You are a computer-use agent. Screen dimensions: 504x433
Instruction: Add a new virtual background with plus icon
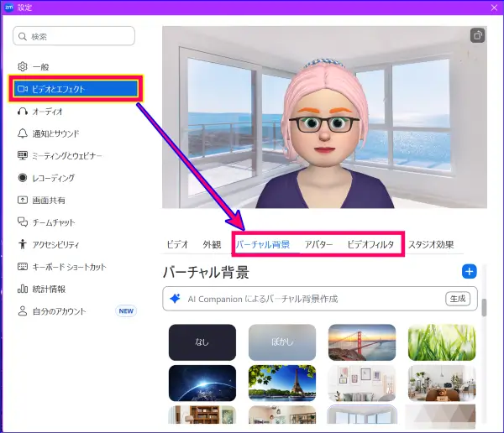tap(469, 272)
